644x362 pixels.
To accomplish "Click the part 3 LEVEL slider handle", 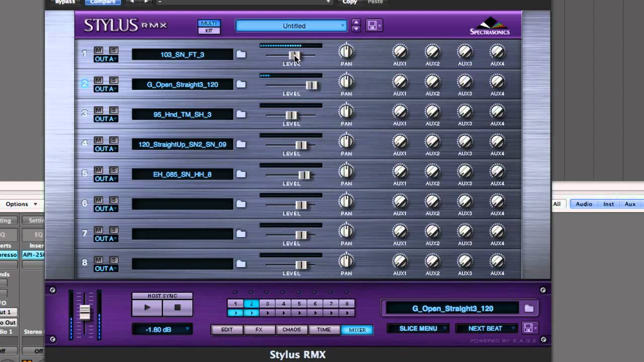I will (291, 115).
